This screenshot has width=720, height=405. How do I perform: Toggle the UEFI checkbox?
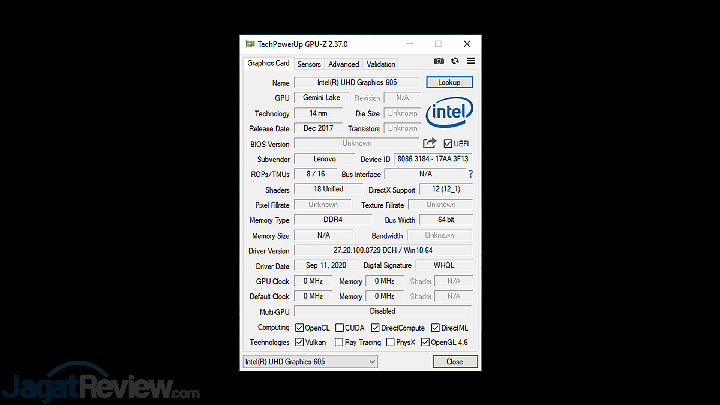coord(448,144)
